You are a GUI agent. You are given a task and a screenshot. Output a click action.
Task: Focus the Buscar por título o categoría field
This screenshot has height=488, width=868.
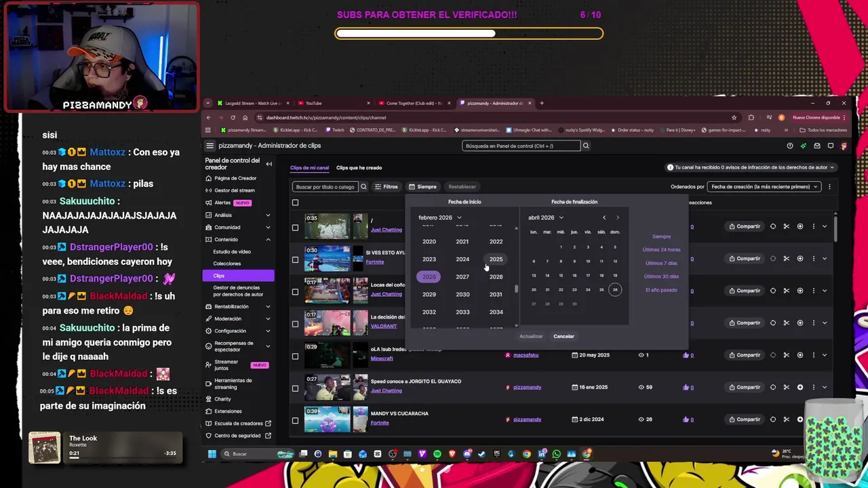pyautogui.click(x=325, y=186)
